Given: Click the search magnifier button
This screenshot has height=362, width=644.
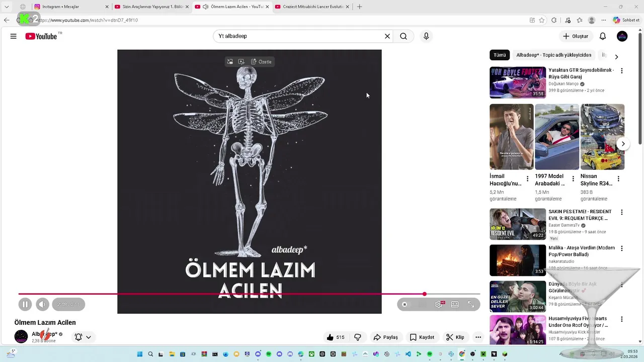Looking at the screenshot, I should [404, 36].
